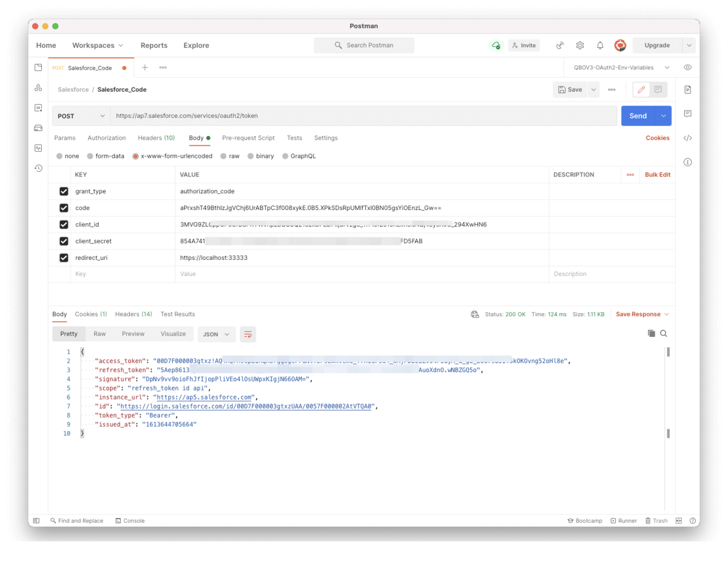Click the user avatar icon
Viewport: 728px width, 564px height.
pyautogui.click(x=620, y=46)
